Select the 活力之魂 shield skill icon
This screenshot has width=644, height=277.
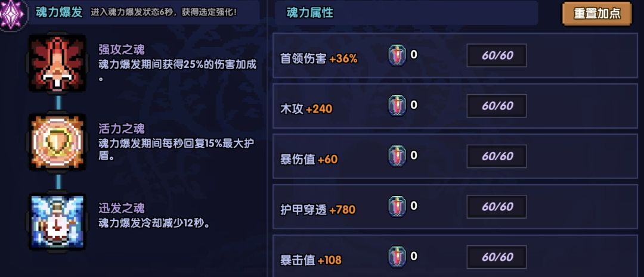pos(58,142)
